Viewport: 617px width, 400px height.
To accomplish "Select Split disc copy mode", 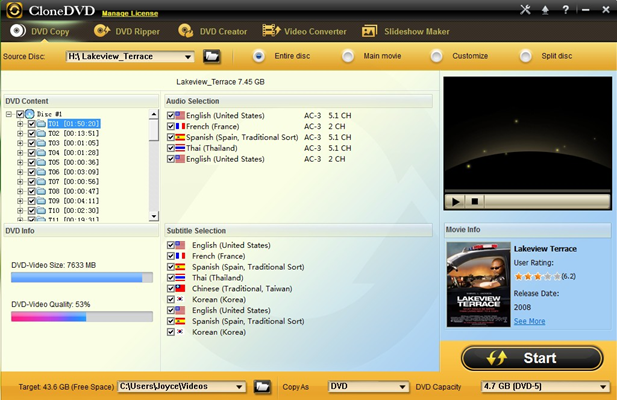I will pos(526,56).
